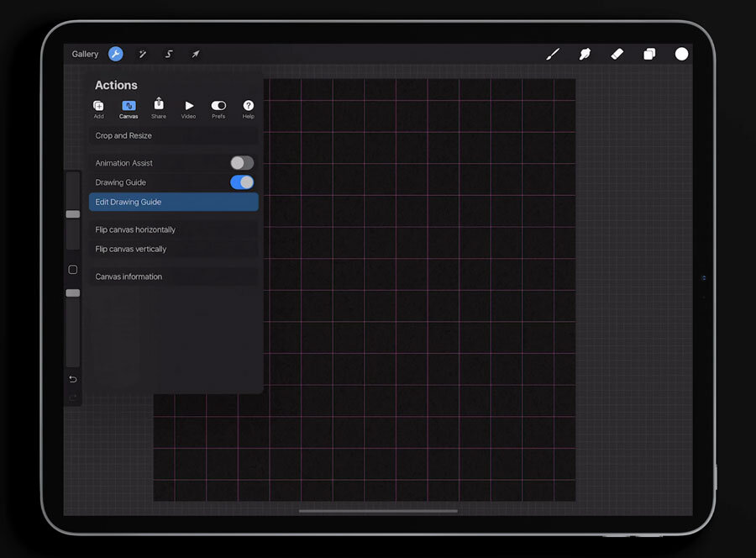Click the brush size slider handle

click(x=73, y=214)
